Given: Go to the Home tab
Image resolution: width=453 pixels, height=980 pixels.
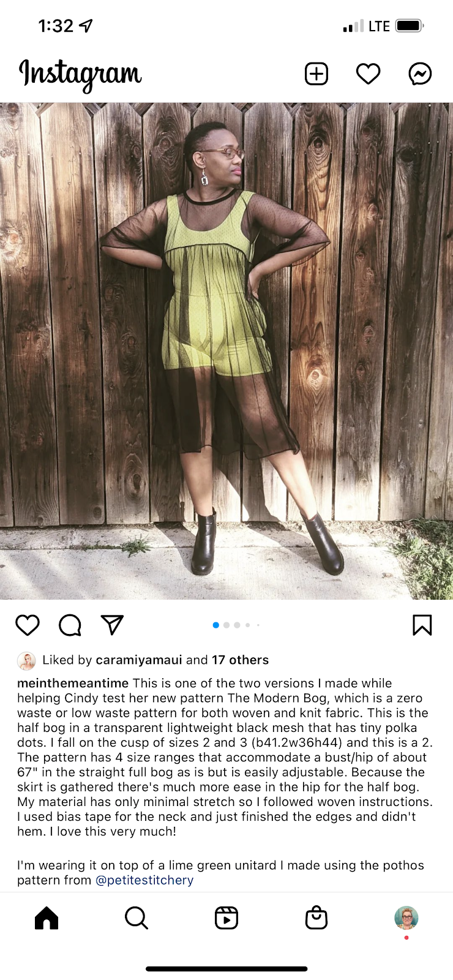Looking at the screenshot, I should (47, 918).
